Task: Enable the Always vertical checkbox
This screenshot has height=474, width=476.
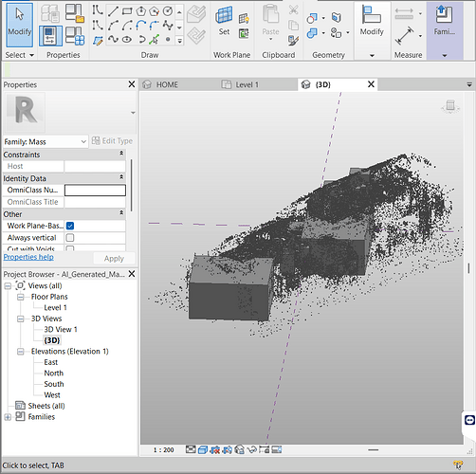Action: [70, 237]
